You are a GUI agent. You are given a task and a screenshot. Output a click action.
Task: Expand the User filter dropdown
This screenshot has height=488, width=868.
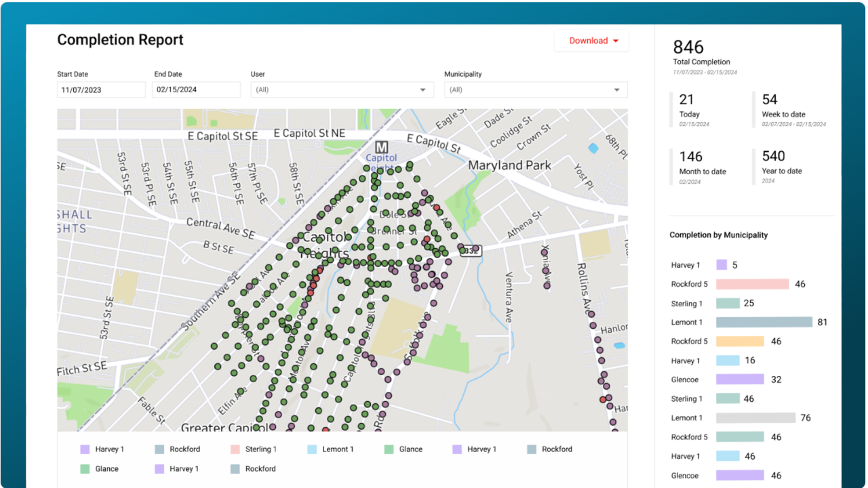(x=342, y=89)
